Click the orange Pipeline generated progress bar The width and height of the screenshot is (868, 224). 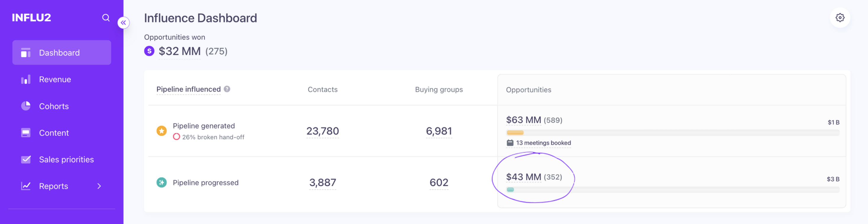[x=515, y=132]
